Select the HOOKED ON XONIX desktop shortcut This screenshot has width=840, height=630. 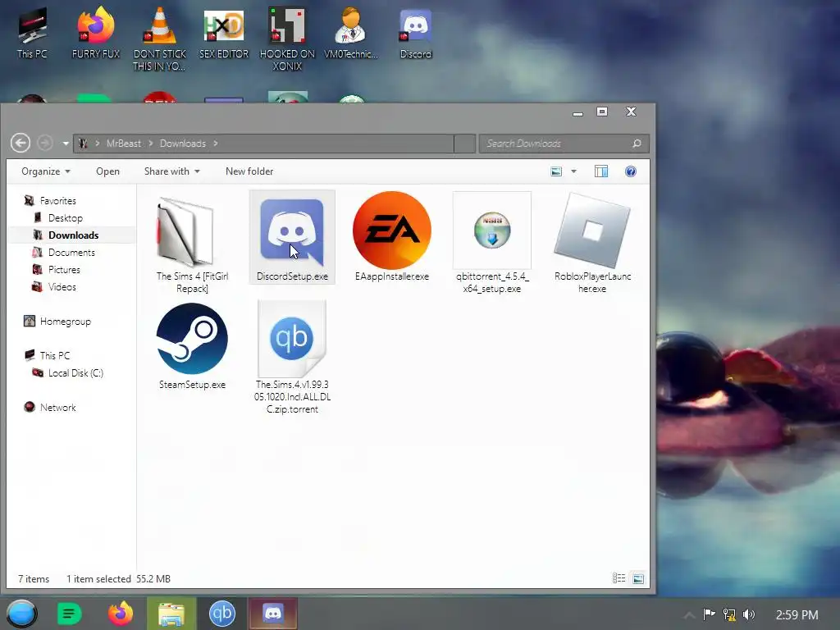pyautogui.click(x=287, y=39)
